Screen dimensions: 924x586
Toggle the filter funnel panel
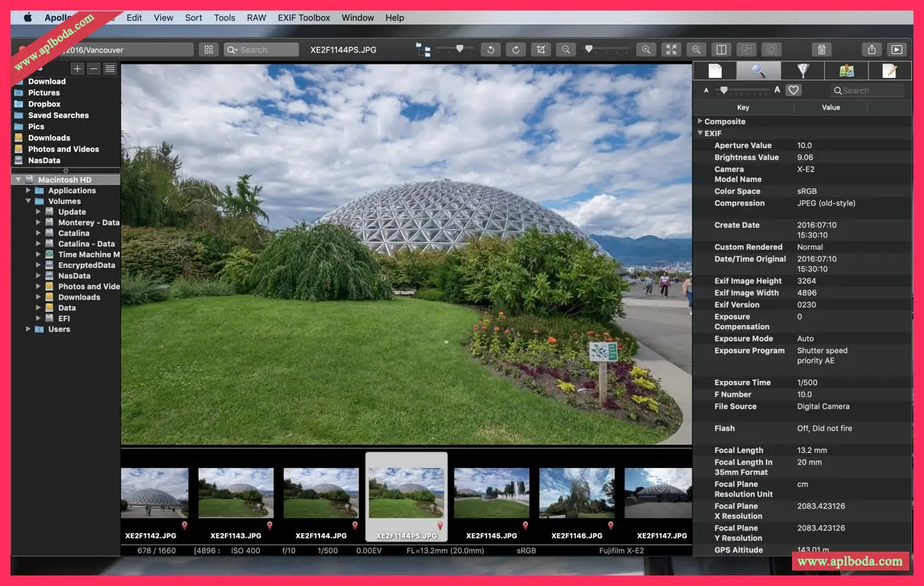[x=803, y=70]
